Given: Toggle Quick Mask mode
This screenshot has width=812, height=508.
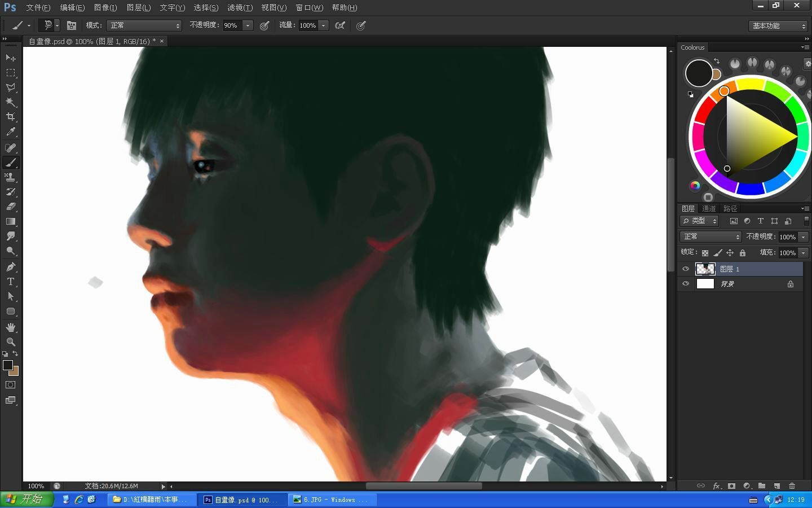Looking at the screenshot, I should click(11, 385).
